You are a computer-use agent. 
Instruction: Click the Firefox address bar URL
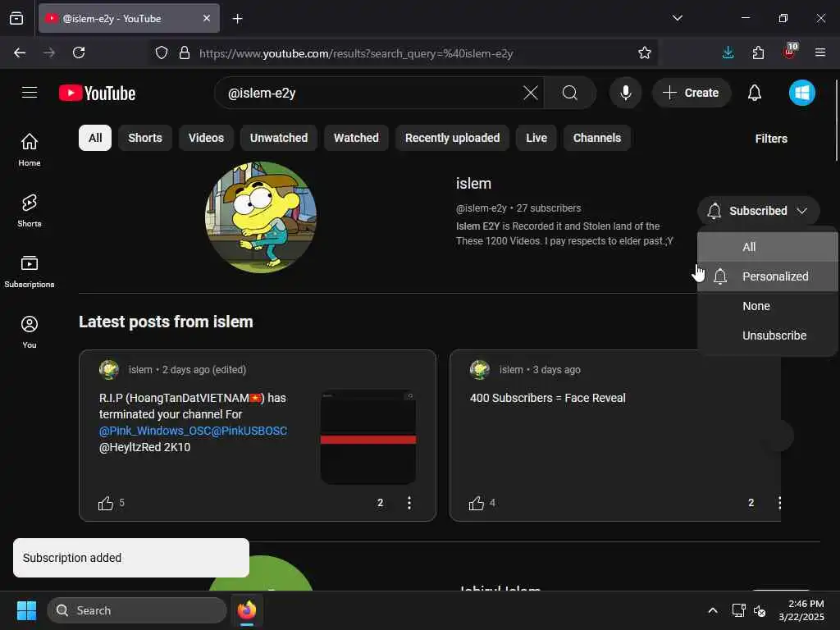click(x=356, y=53)
